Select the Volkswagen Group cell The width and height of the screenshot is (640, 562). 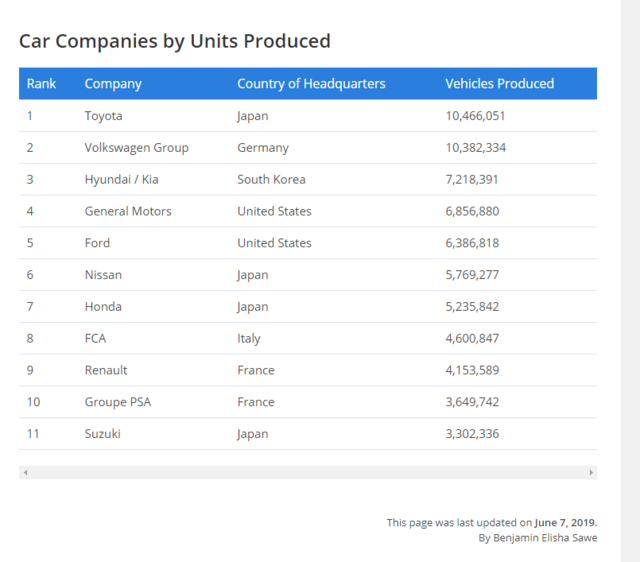click(136, 148)
